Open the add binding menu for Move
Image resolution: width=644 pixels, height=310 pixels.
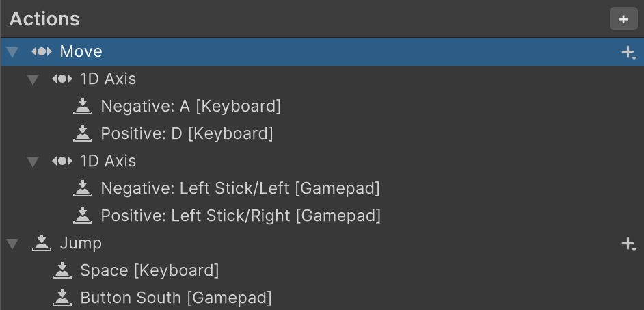pos(628,52)
